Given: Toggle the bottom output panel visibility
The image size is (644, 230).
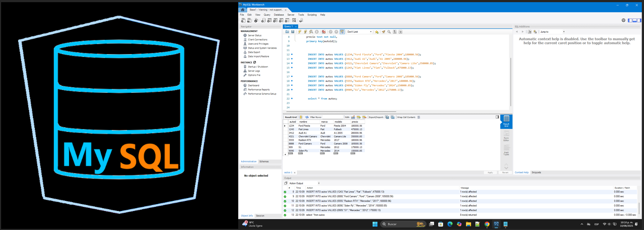Looking at the screenshot, I should [x=635, y=21].
